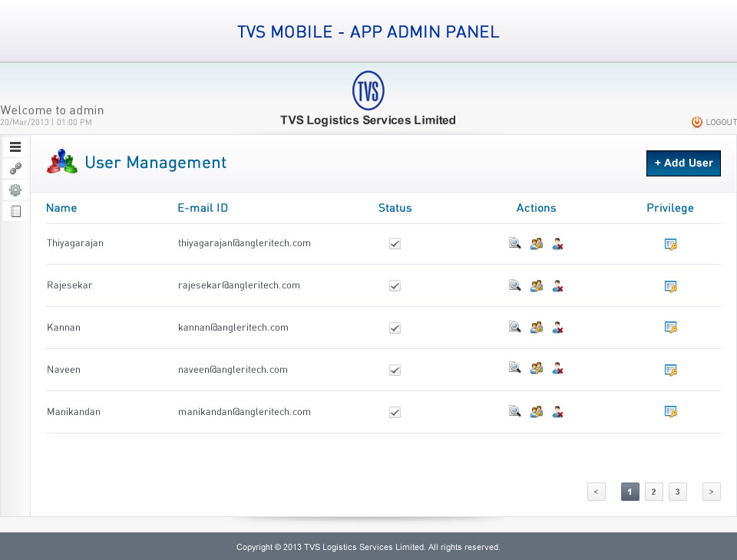Click the TVS MOBILE - APP ADMIN PANEL title
Image resolution: width=737 pixels, height=560 pixels.
pos(368,32)
